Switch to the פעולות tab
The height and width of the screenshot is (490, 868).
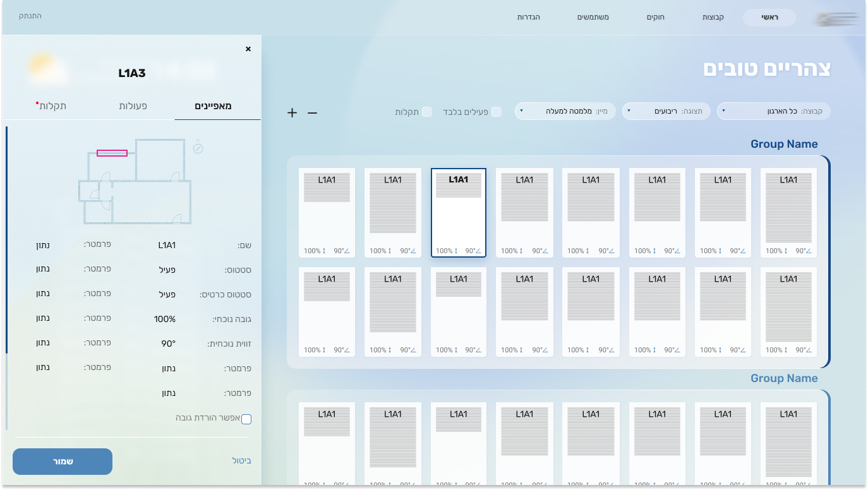pos(133,106)
